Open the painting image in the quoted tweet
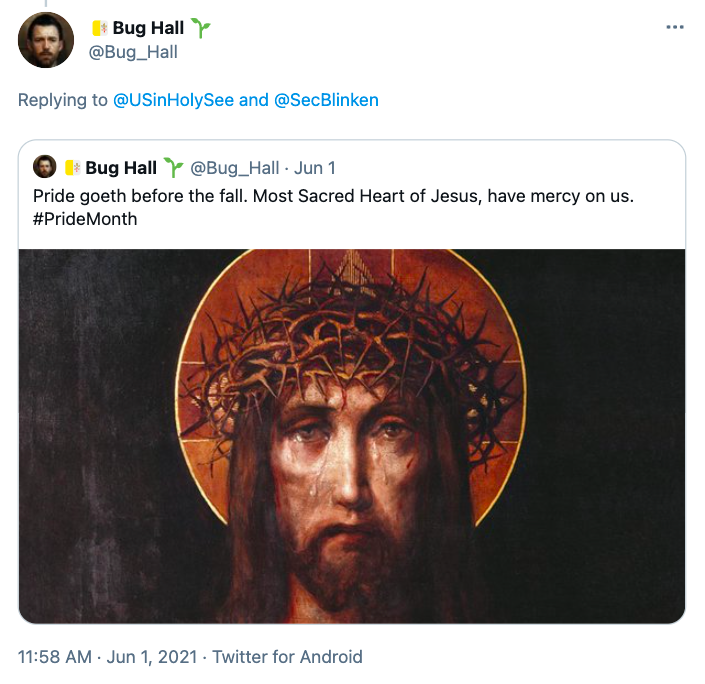Screen dimensions: 705x684 coord(352,435)
